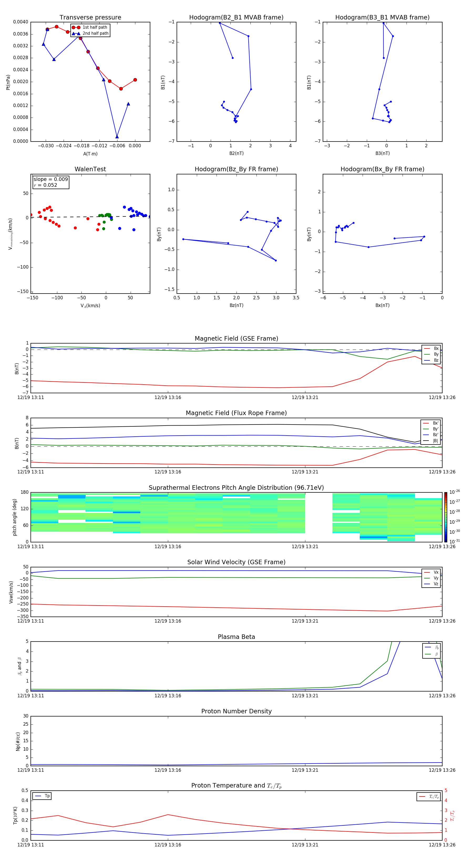Click the 'V_A(km/s)' axis label
Viewport: 473px width, 868px height.
(90, 306)
